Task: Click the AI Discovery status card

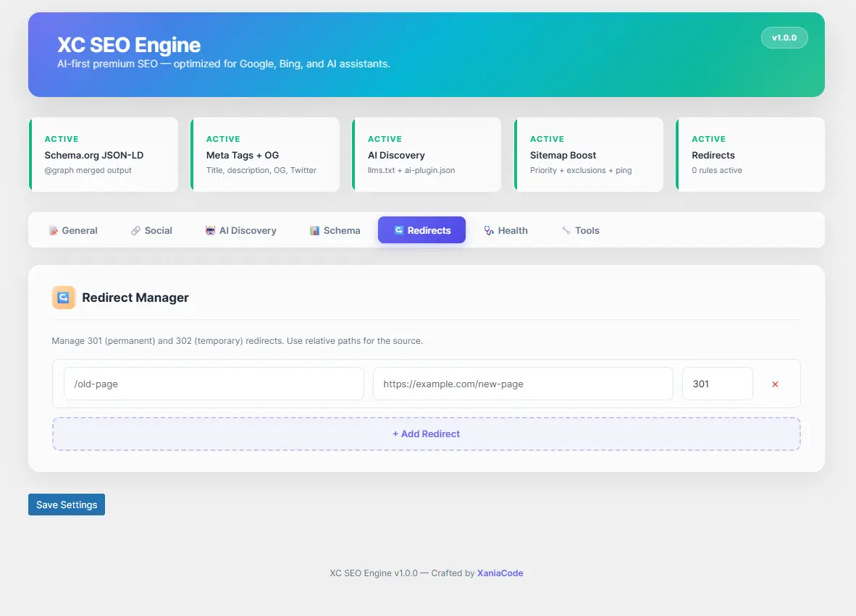Action: pos(427,154)
